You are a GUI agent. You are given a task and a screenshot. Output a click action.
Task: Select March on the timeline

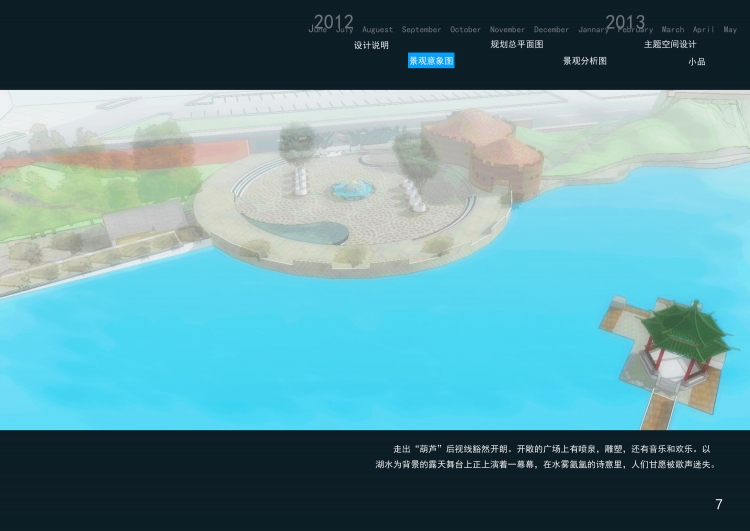point(673,30)
